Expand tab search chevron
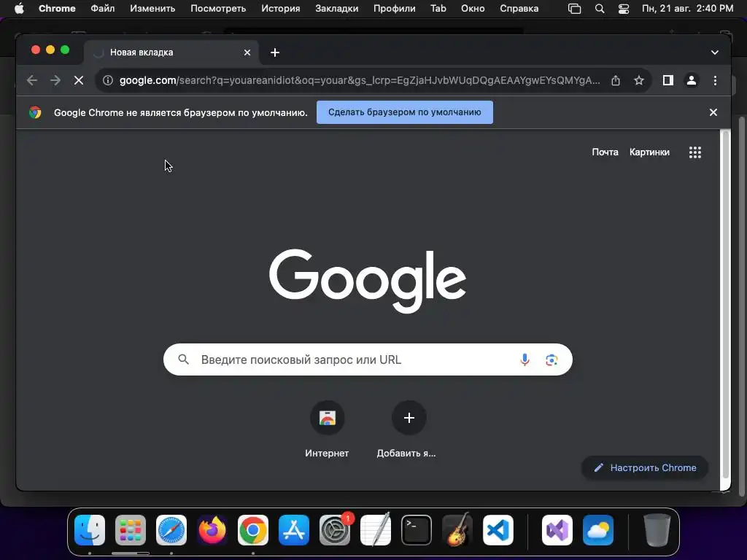This screenshot has height=560, width=747. coord(715,52)
